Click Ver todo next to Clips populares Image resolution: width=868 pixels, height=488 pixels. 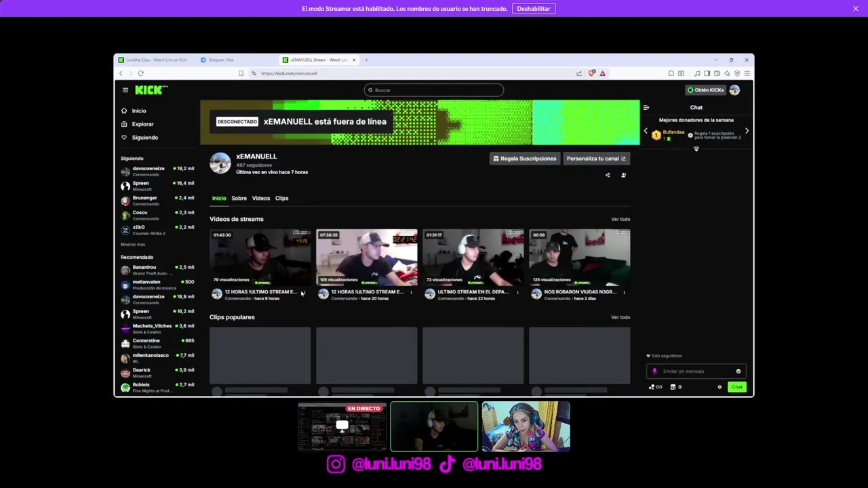click(620, 317)
